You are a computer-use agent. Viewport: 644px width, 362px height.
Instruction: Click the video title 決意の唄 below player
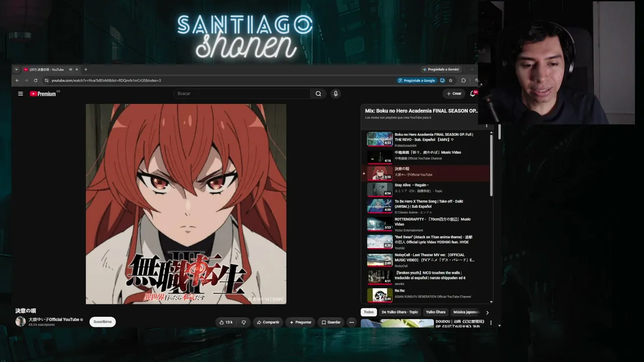pyautogui.click(x=26, y=311)
